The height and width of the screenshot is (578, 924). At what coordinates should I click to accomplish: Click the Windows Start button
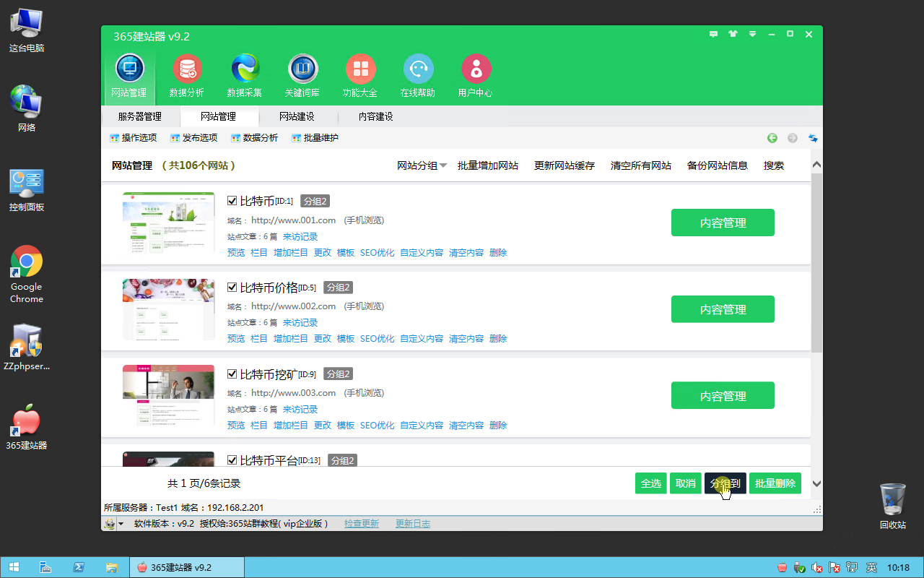coord(14,567)
